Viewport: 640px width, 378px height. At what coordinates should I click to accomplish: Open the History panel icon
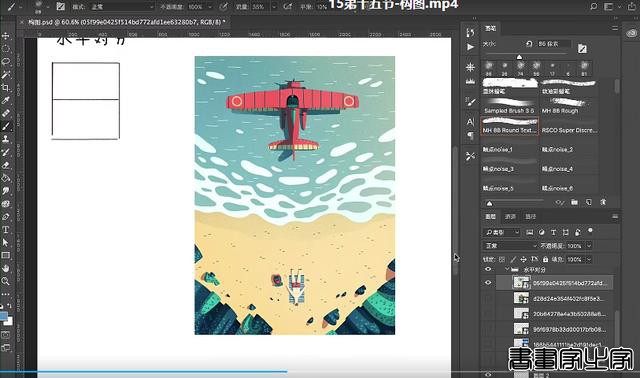pos(470,33)
